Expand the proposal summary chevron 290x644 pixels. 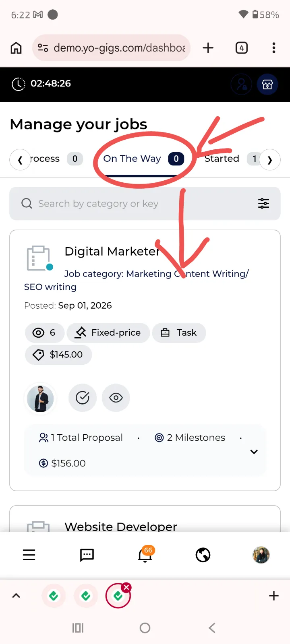pos(254,452)
